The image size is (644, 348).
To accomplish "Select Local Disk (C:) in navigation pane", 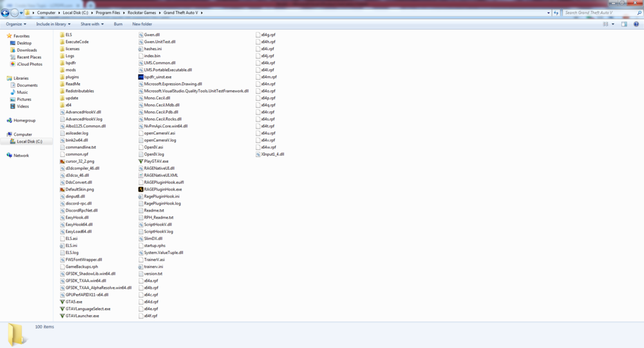I will point(29,142).
